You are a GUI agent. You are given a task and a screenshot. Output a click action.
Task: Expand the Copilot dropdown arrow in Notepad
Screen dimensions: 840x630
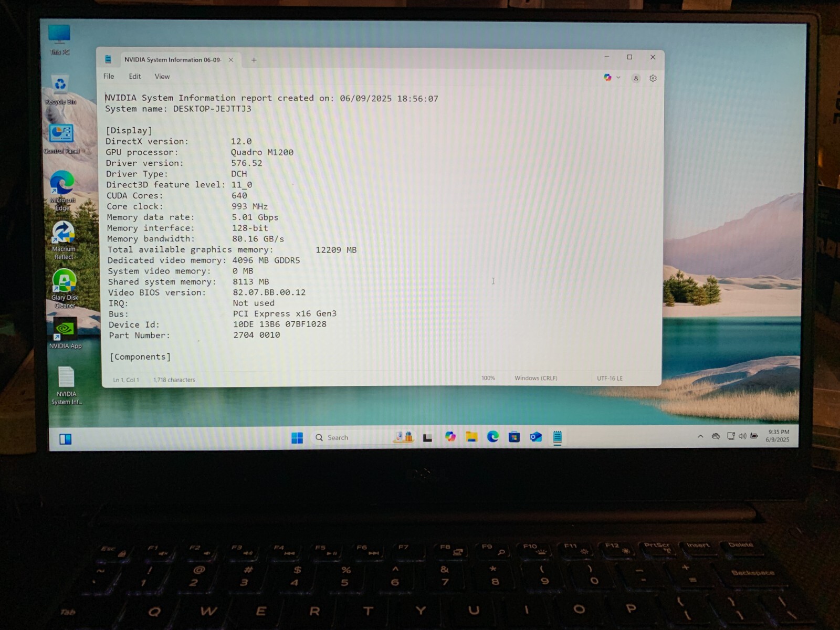pos(618,78)
